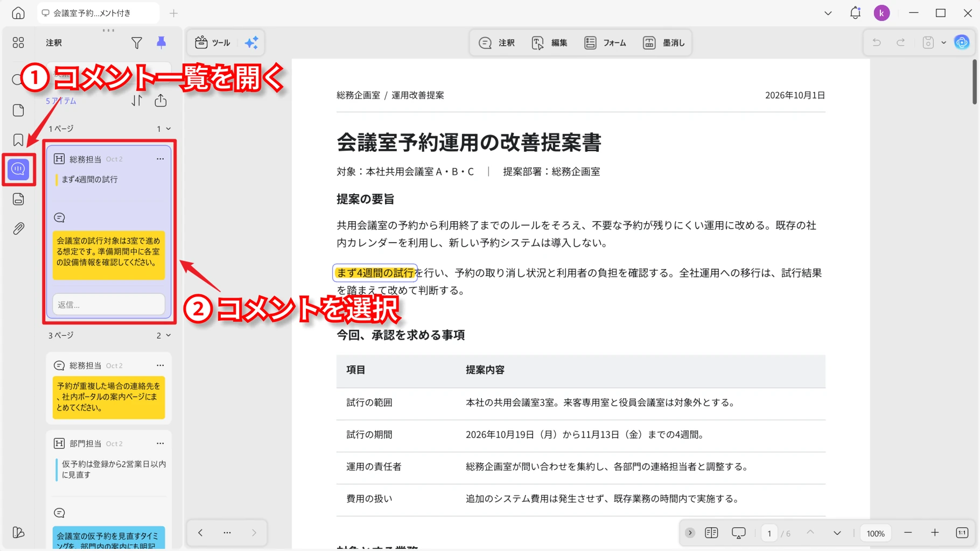Expand the tab list chevron in title bar
Screen dimensions: 980x551
(x=828, y=13)
